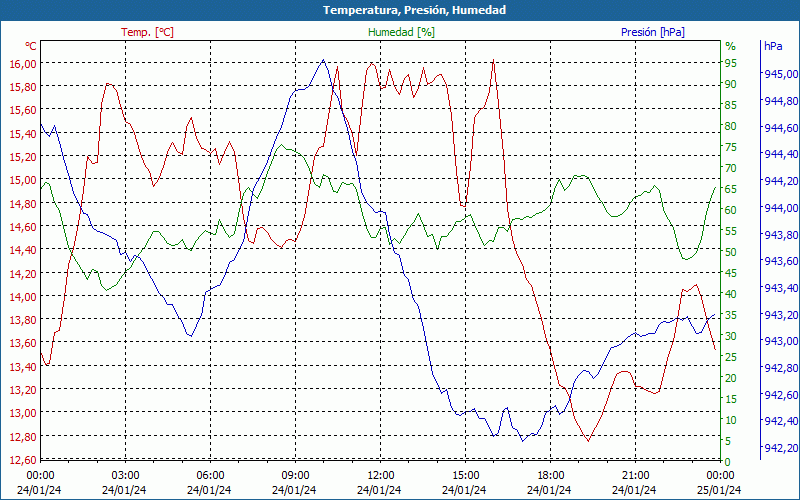
Task: Click the 14,40 temperature axis value
Action: (23, 250)
